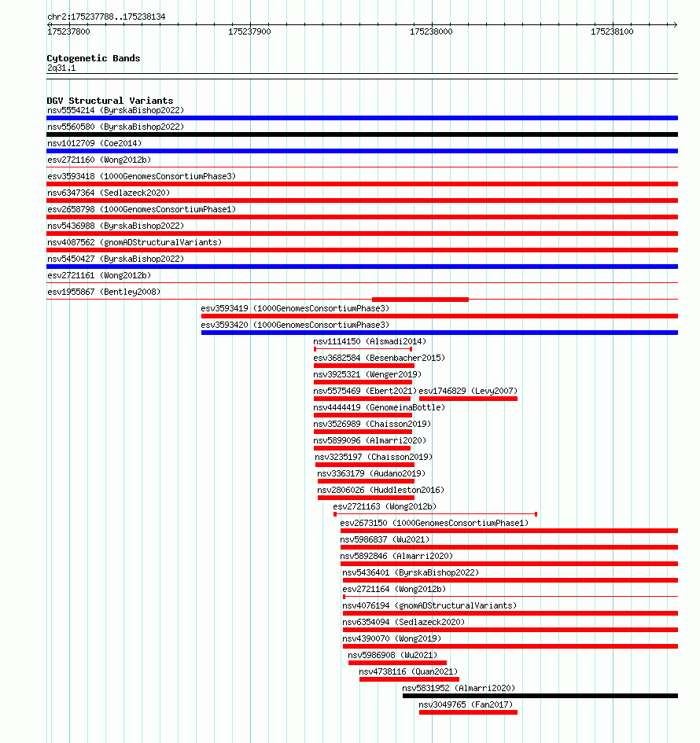Click the 175238000 ruler coordinate
The image size is (700, 743).
pos(431,31)
